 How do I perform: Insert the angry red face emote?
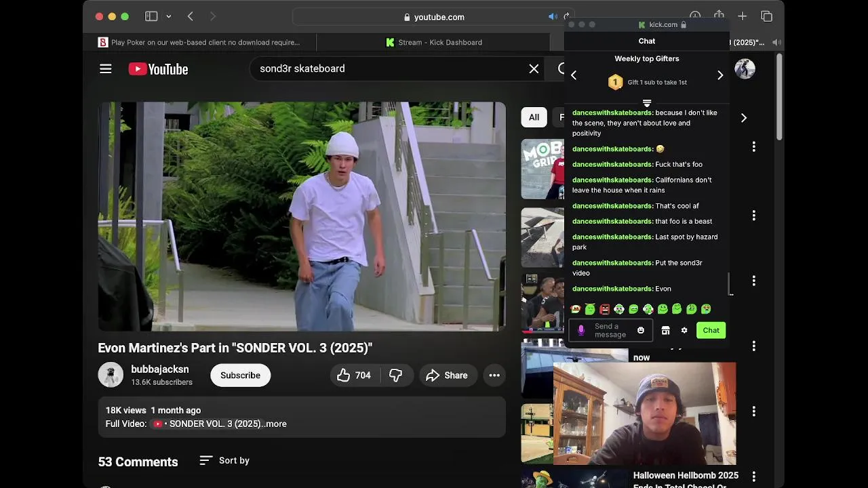[604, 309]
